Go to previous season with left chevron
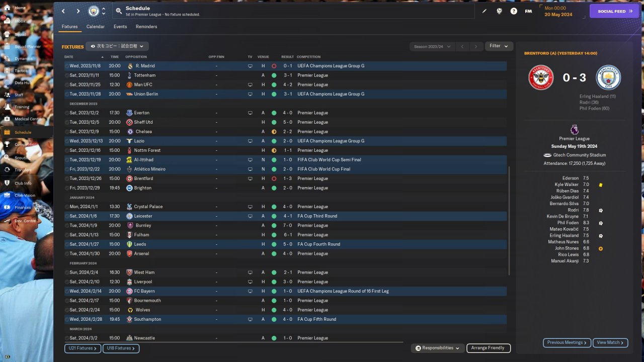 462,46
